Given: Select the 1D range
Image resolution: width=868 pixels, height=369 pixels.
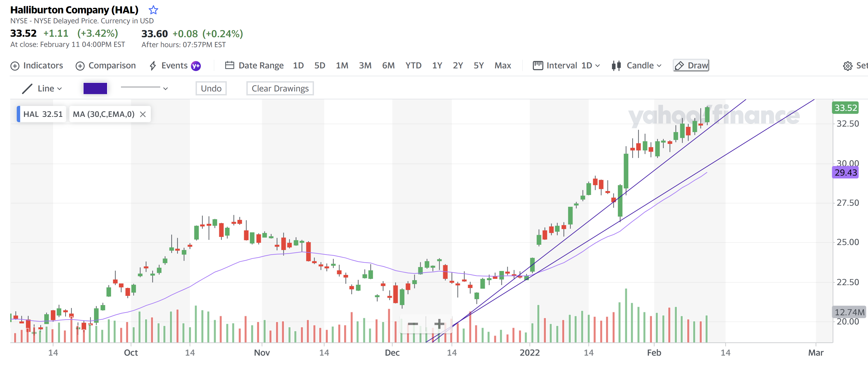Looking at the screenshot, I should click(298, 66).
